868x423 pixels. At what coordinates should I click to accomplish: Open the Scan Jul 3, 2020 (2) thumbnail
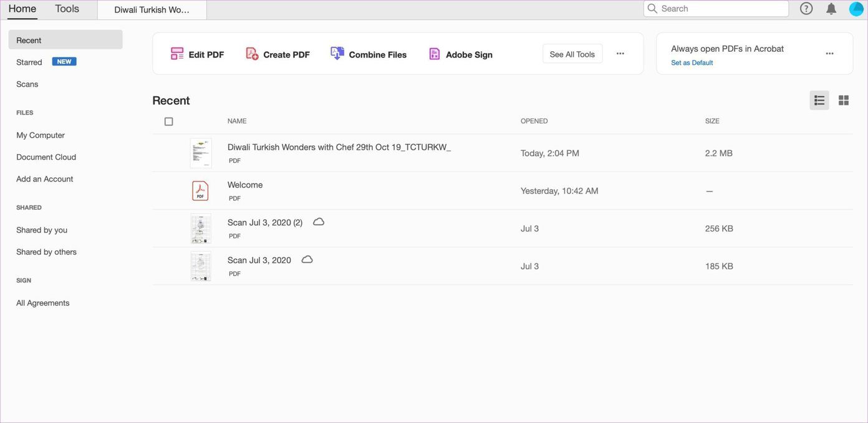[201, 228]
